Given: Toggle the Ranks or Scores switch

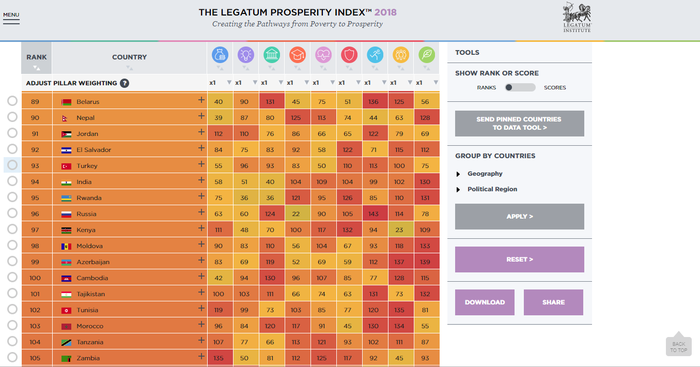Looking at the screenshot, I should click(520, 88).
